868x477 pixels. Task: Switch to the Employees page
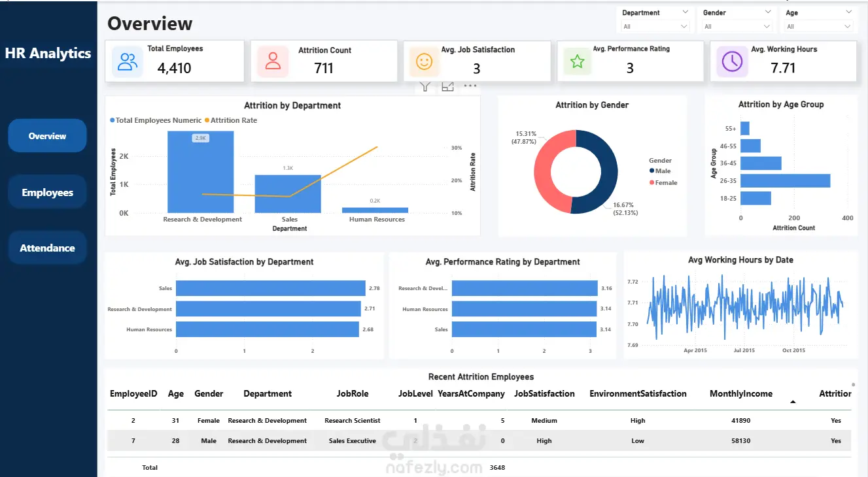tap(47, 192)
